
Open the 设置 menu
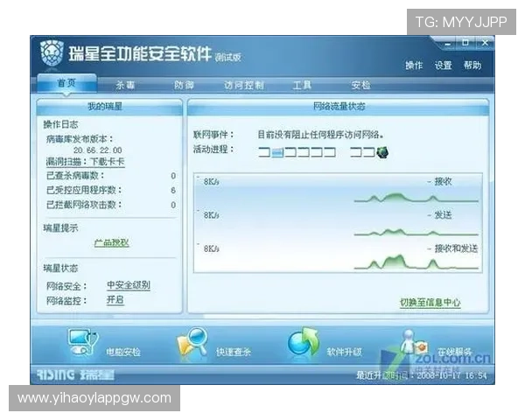(x=444, y=66)
